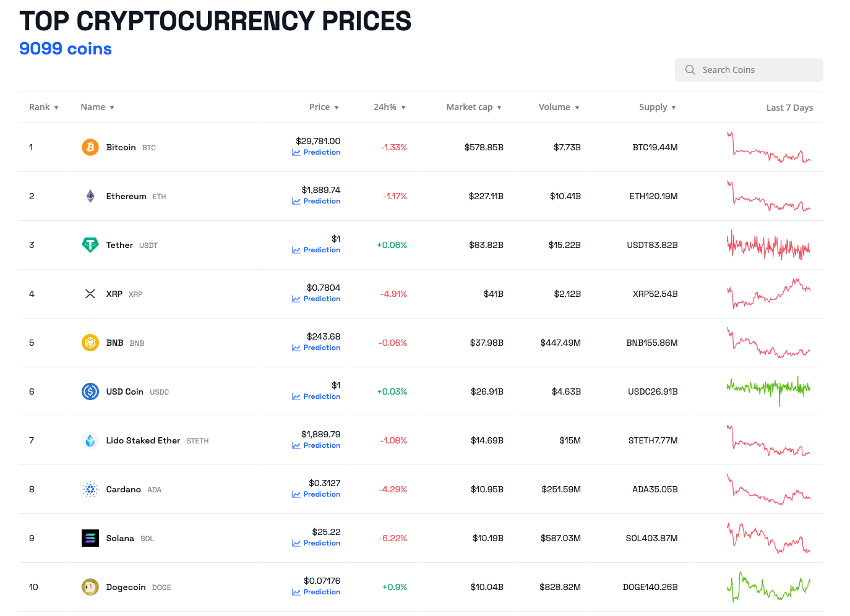Sort by Market cap header
Viewport: 850px width, 616px height.
(473, 107)
